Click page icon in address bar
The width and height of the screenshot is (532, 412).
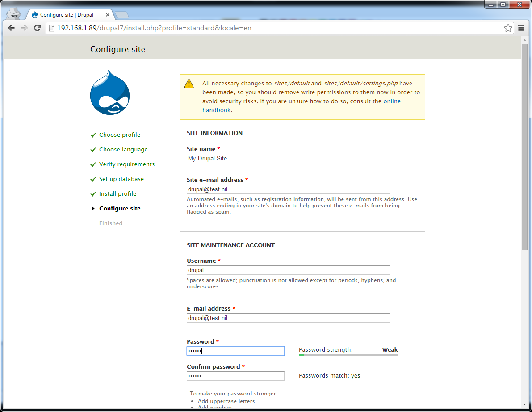51,28
